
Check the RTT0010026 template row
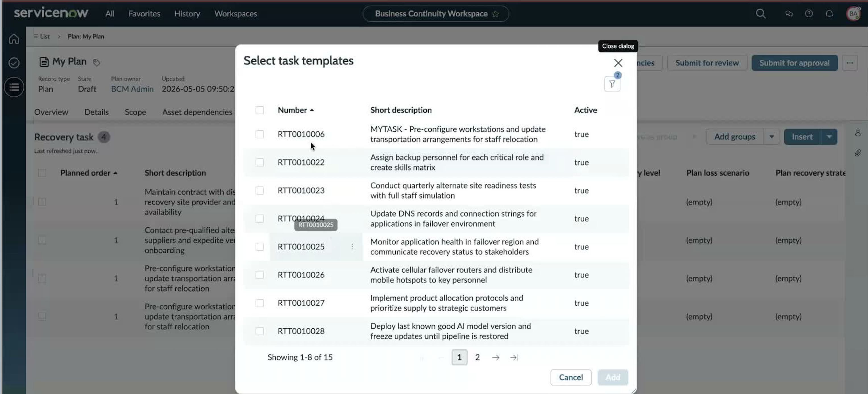(259, 275)
